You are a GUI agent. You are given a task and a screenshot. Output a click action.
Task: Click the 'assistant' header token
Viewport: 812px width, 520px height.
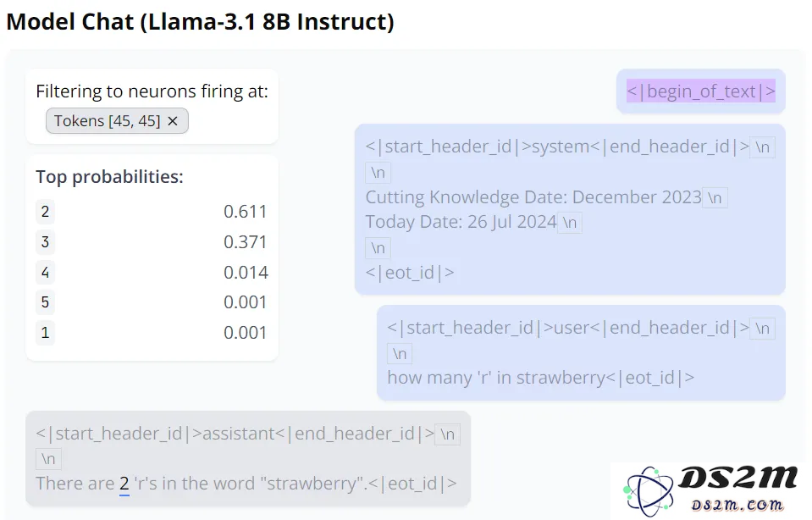click(x=238, y=434)
